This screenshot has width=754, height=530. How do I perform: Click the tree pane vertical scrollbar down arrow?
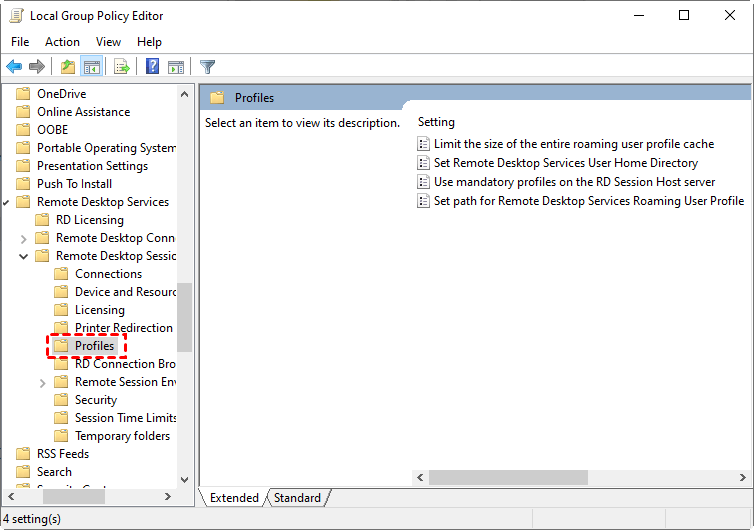point(184,480)
